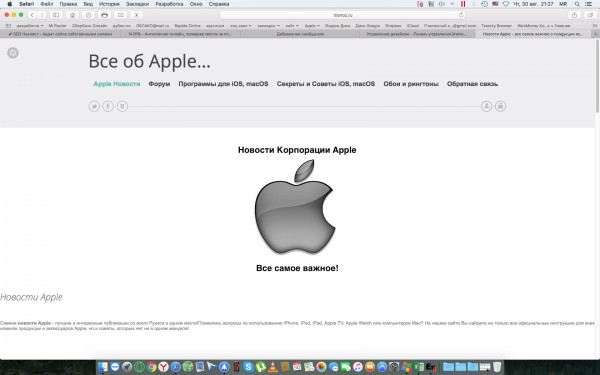Viewport: 600px width, 375px height.
Task: Expand the Apple bookmarks folder dropdown
Action: click(x=312, y=26)
